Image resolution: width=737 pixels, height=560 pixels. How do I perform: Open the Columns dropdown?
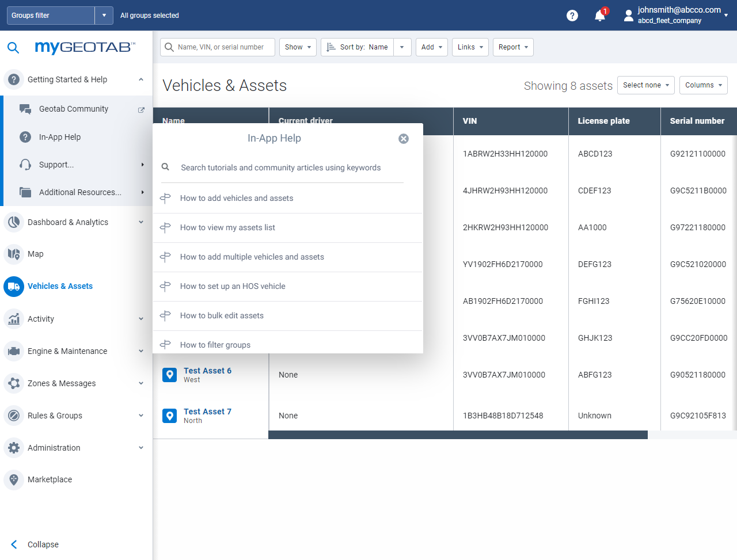tap(703, 85)
